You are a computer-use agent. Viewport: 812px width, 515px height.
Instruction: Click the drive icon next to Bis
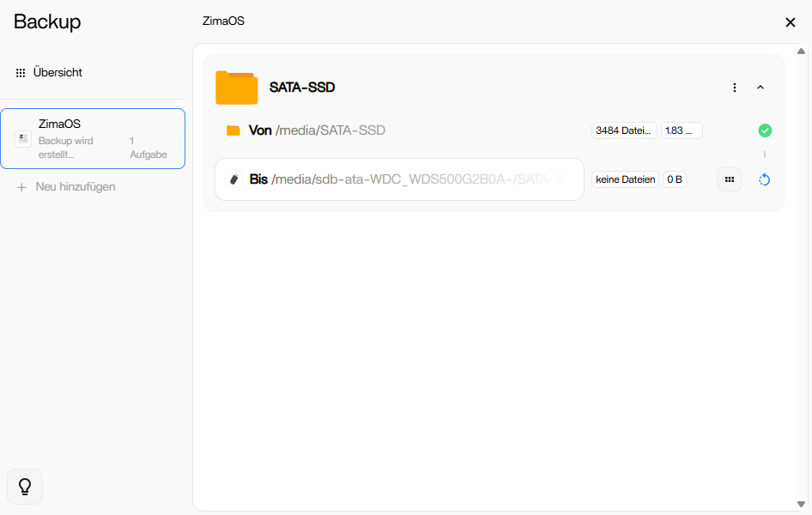click(x=233, y=179)
